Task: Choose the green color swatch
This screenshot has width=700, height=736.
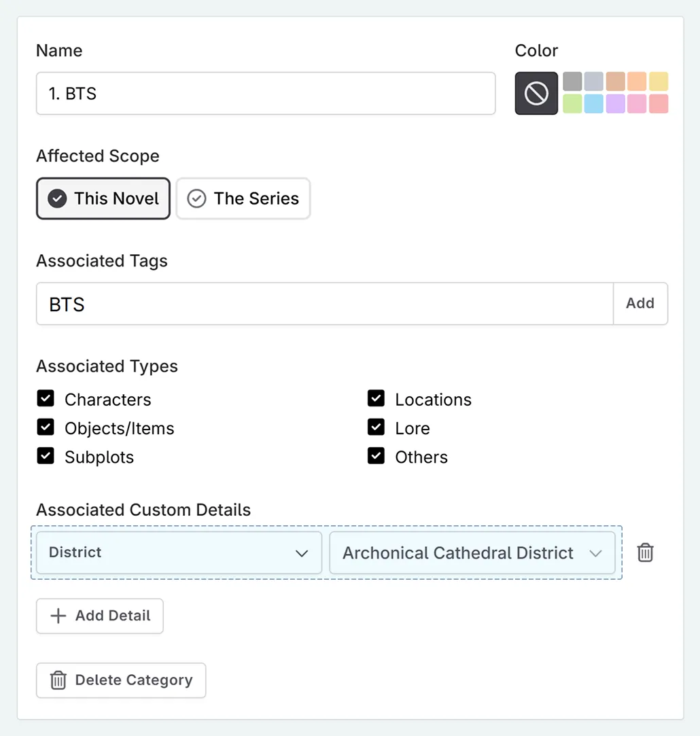Action: coord(572,103)
